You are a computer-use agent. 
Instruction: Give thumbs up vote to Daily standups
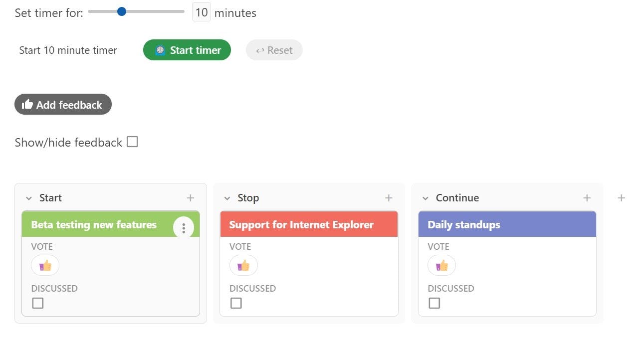point(441,265)
